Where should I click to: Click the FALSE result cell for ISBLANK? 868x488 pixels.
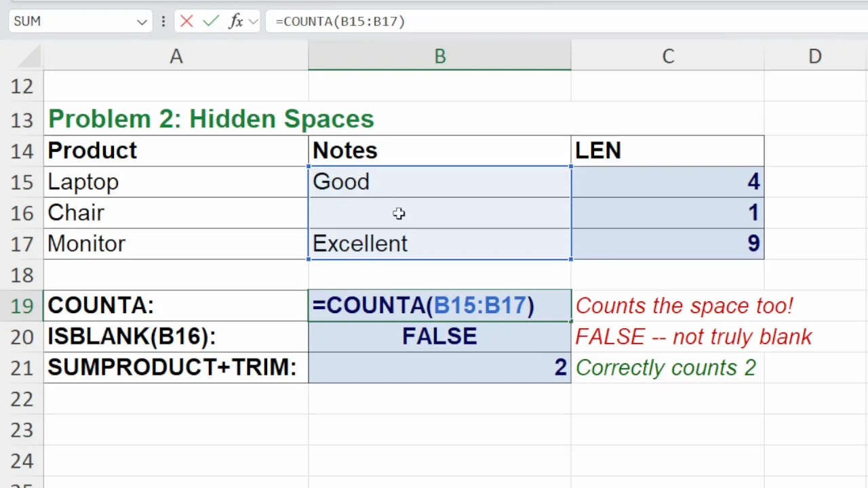click(439, 337)
